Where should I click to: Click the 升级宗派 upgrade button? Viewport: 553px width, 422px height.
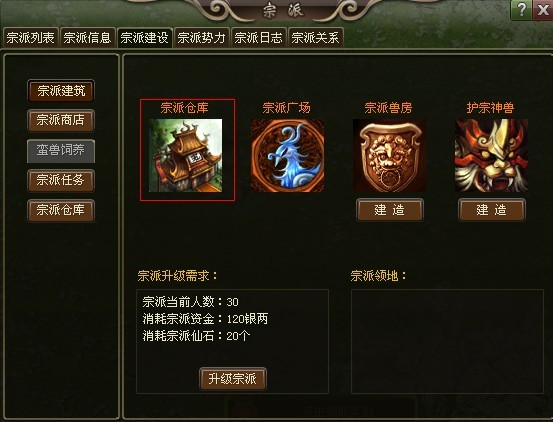[233, 379]
